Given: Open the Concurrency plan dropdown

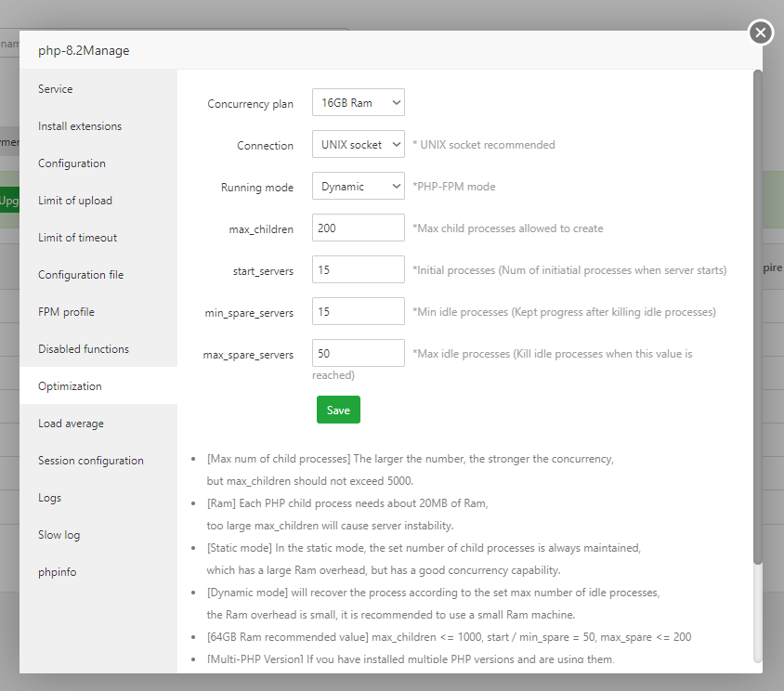Looking at the screenshot, I should (358, 103).
